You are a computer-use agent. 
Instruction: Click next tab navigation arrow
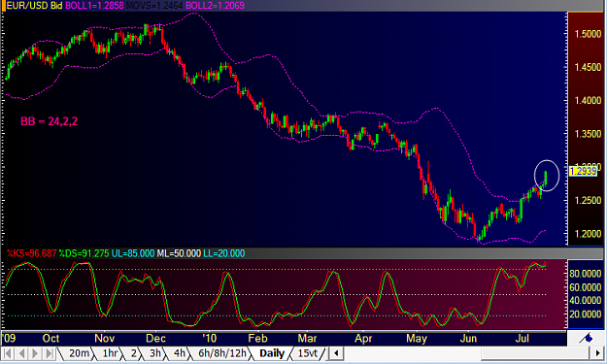click(x=36, y=353)
